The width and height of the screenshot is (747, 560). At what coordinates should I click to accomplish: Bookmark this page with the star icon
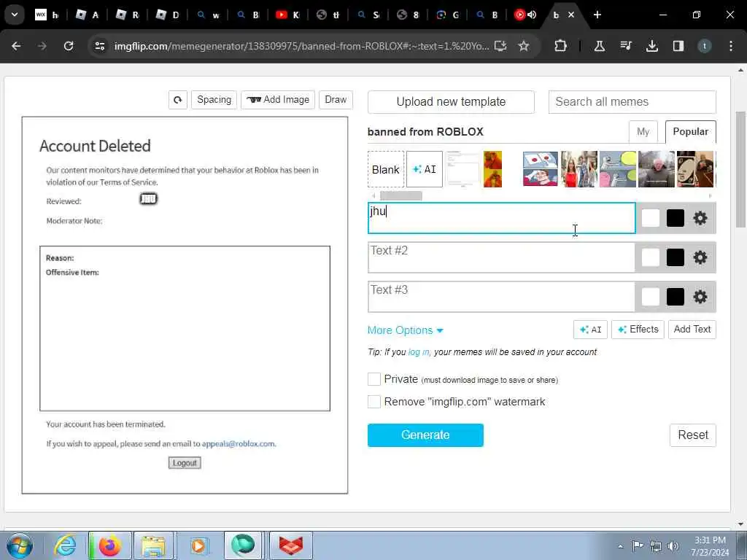pyautogui.click(x=524, y=46)
